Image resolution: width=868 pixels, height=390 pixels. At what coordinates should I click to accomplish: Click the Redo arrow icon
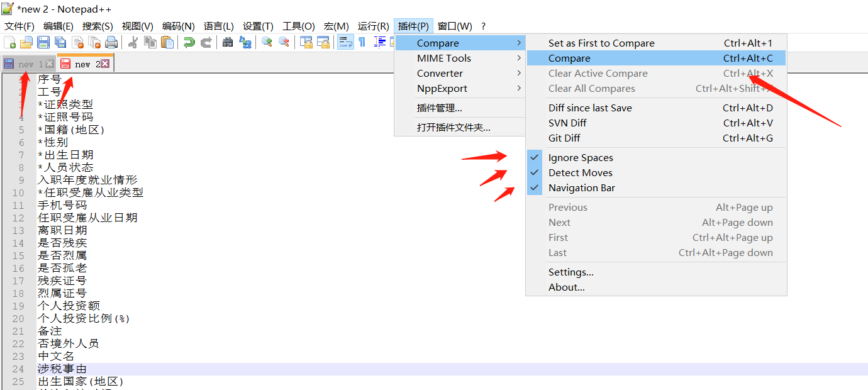(x=206, y=43)
